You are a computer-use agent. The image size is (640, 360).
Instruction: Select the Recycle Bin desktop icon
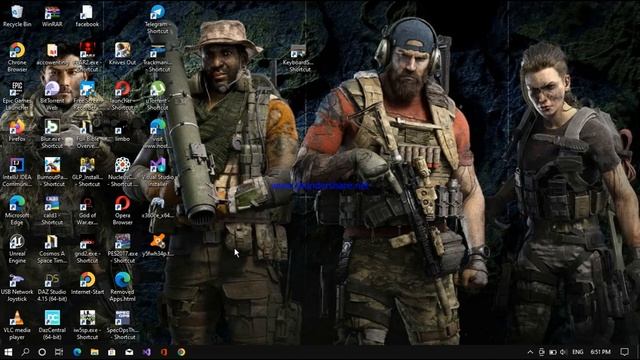(17, 16)
